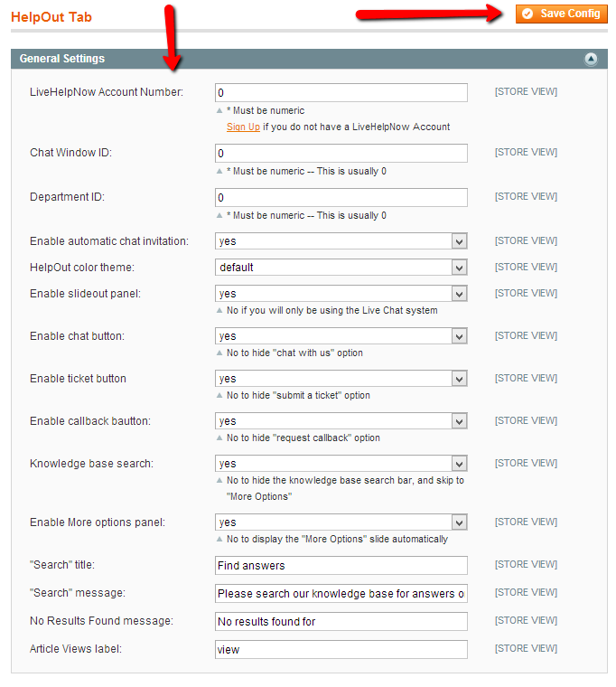Screen dimensions: 616x687
Task: Open Enable More options panel dropdown
Action: 341,522
